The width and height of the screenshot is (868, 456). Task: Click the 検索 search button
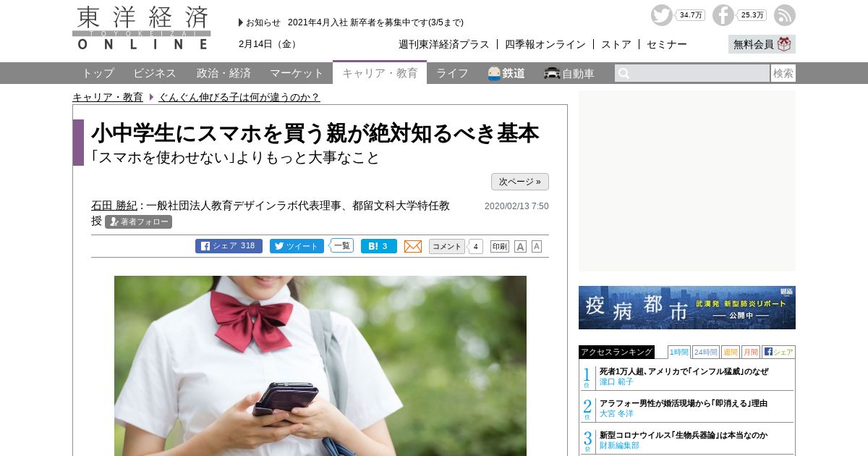[x=783, y=73]
